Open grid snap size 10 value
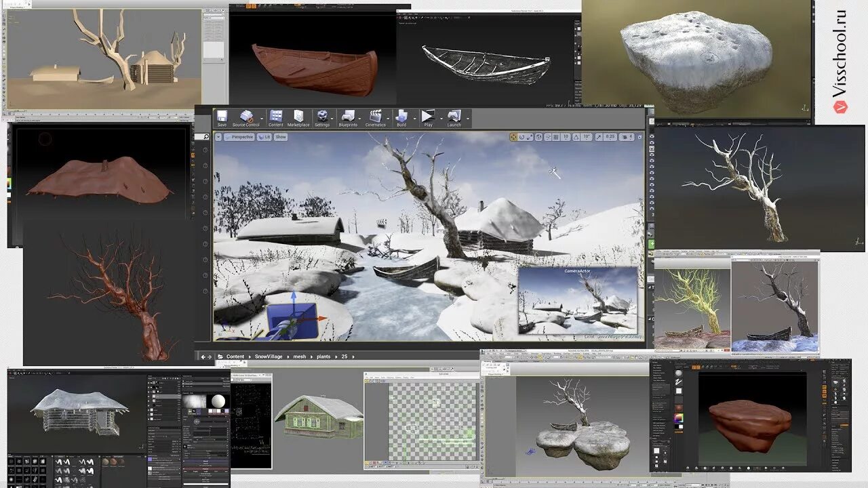This screenshot has width=868, height=488. coord(566,137)
